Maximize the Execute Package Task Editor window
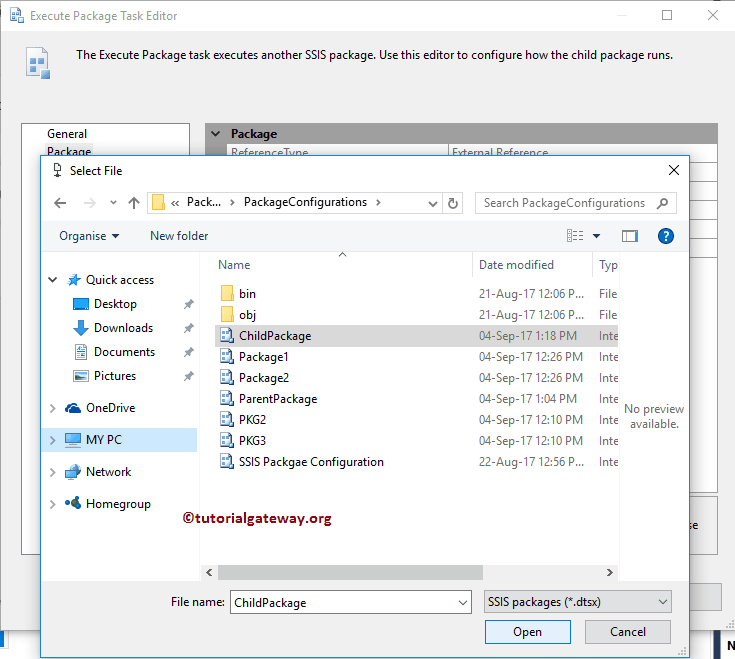 coord(667,15)
